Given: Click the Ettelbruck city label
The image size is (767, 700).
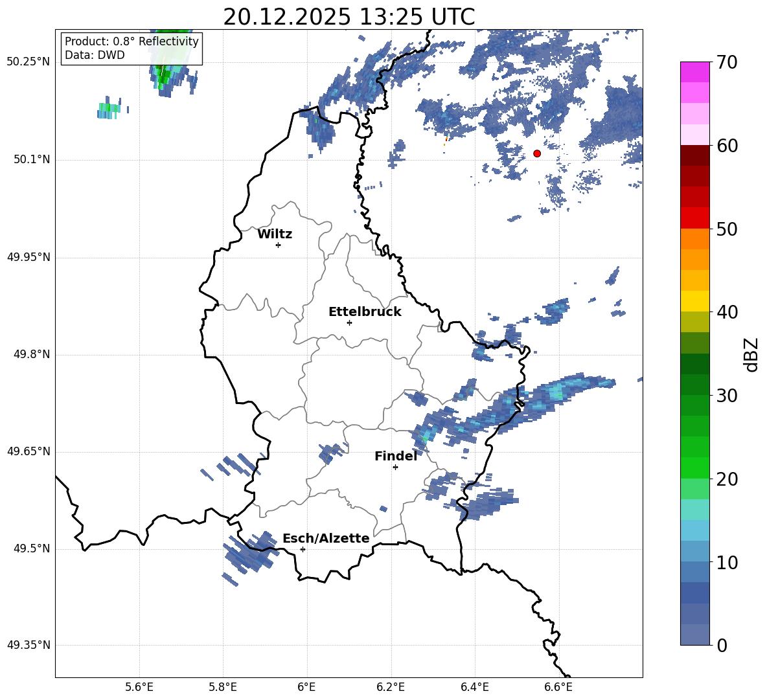Looking at the screenshot, I should click(365, 312).
